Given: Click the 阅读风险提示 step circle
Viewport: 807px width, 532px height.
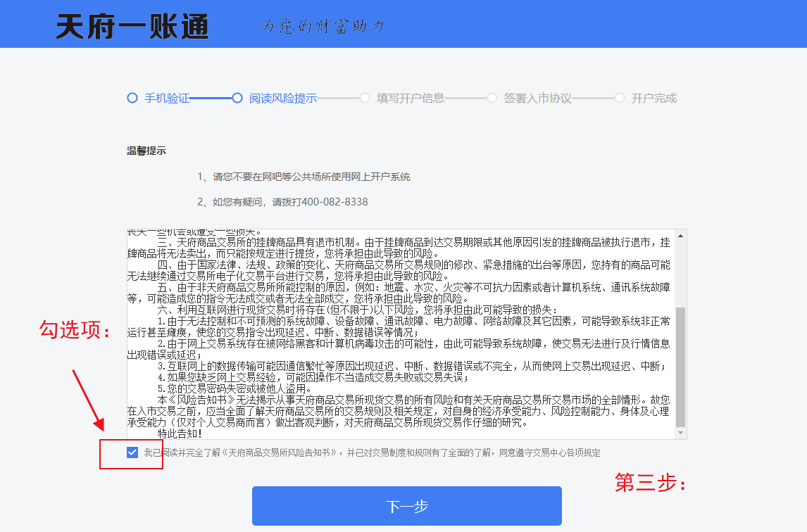Looking at the screenshot, I should 237,98.
